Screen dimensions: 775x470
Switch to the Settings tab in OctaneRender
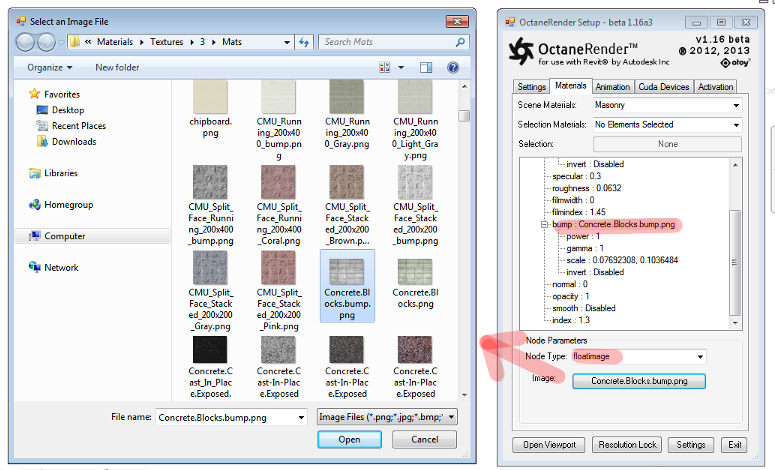coord(531,87)
